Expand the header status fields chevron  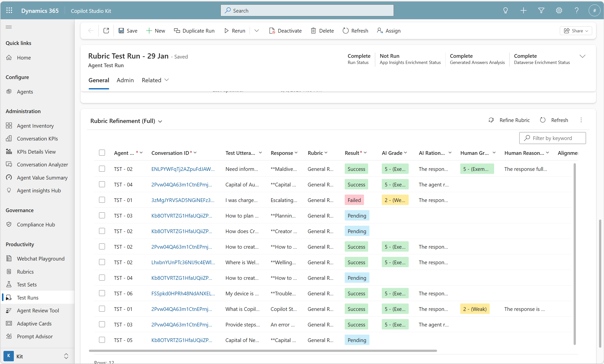coord(582,56)
